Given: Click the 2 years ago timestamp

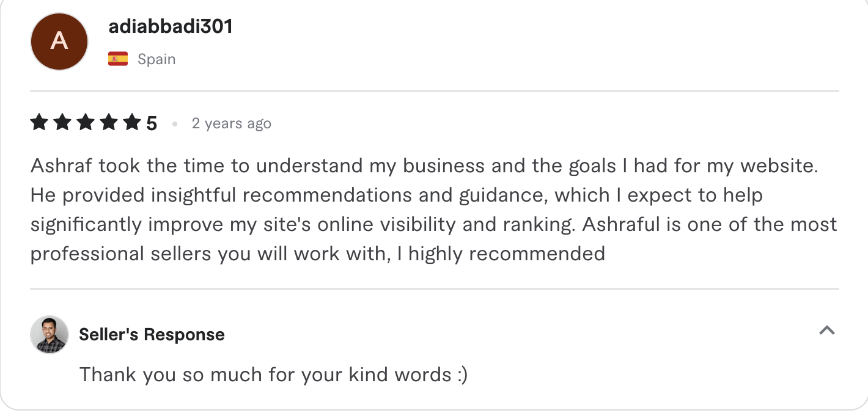Looking at the screenshot, I should coord(232,123).
